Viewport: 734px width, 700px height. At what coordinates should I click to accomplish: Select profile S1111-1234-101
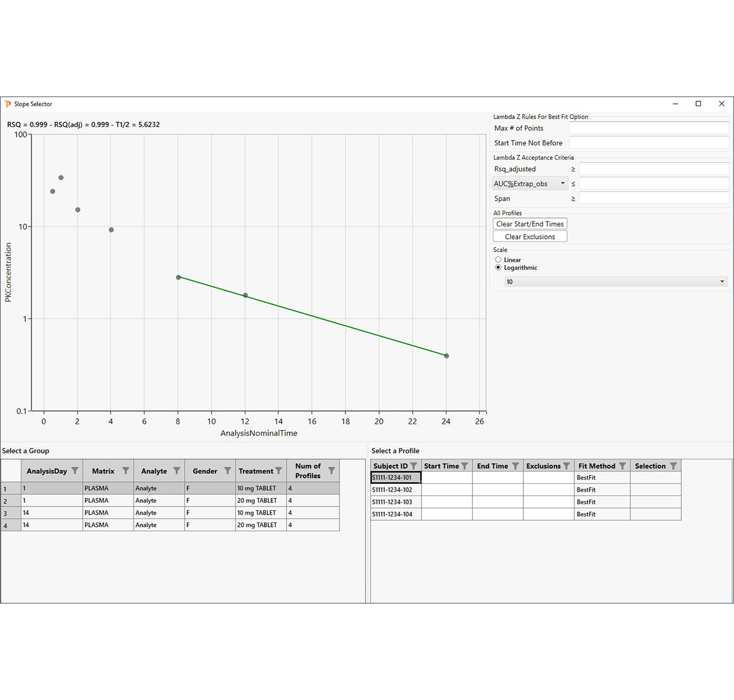396,478
